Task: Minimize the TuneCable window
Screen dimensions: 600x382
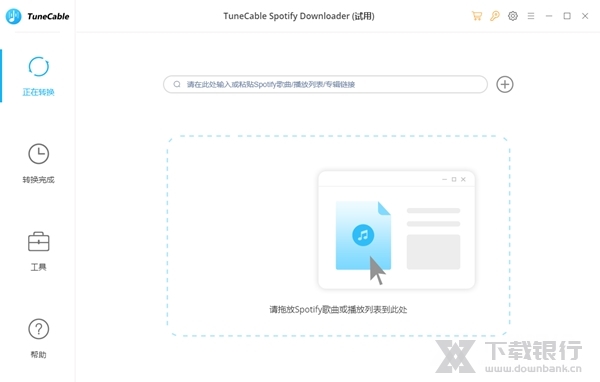Action: [549, 16]
